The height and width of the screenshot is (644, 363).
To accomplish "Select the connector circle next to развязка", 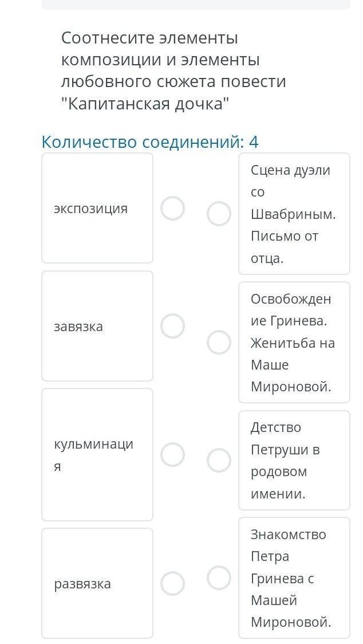I will click(172, 583).
